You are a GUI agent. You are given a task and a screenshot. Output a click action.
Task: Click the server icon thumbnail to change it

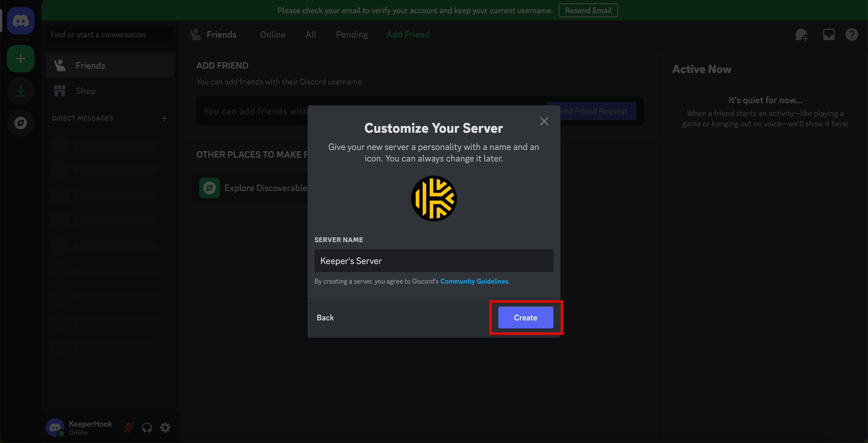coord(434,199)
